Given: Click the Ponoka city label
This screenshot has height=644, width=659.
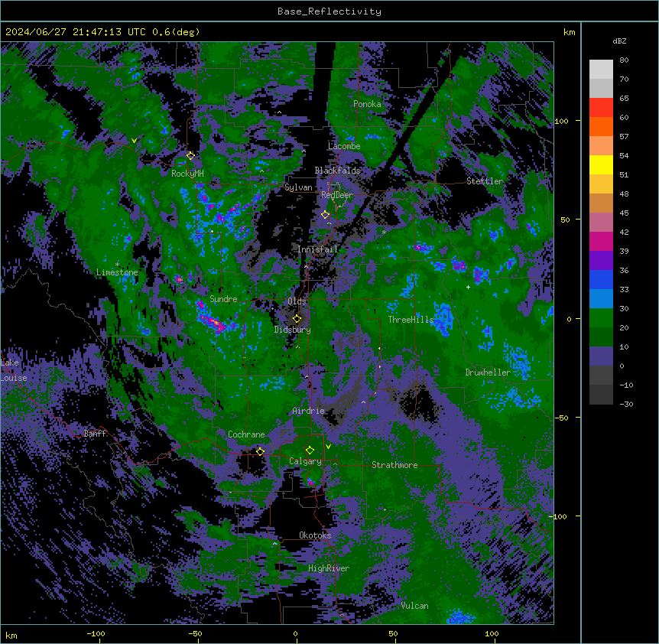Looking at the screenshot, I should (367, 104).
